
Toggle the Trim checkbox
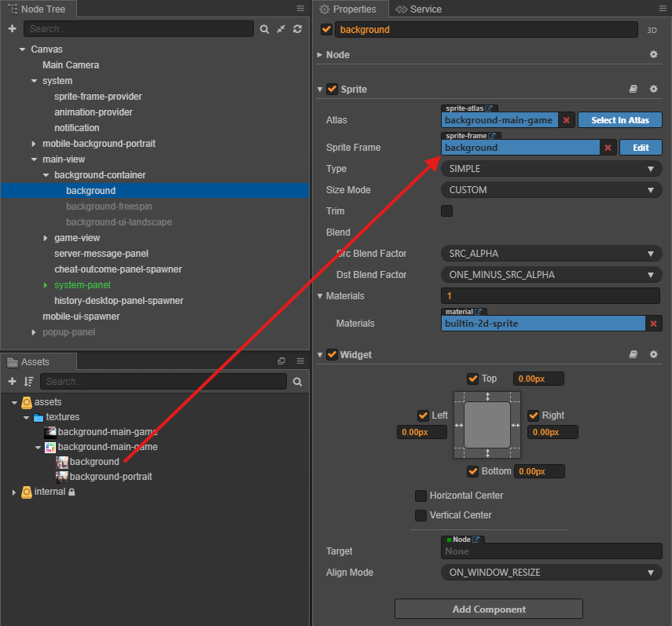[x=446, y=210]
